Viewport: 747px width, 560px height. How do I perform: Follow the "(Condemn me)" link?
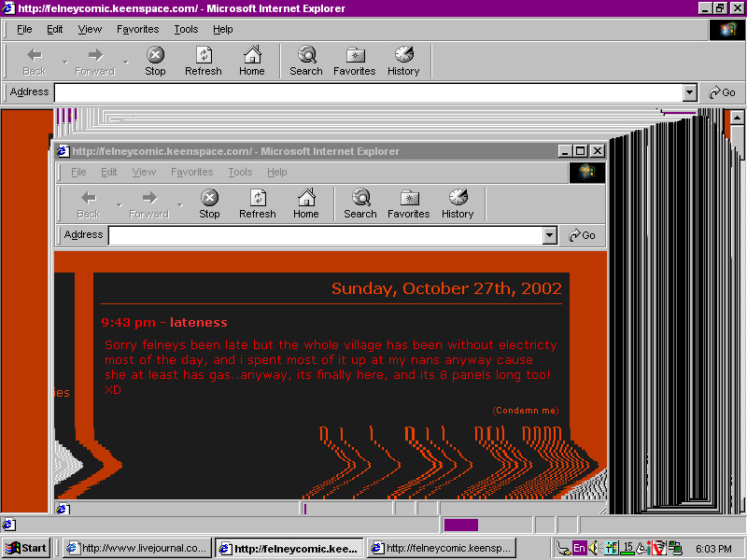[525, 411]
